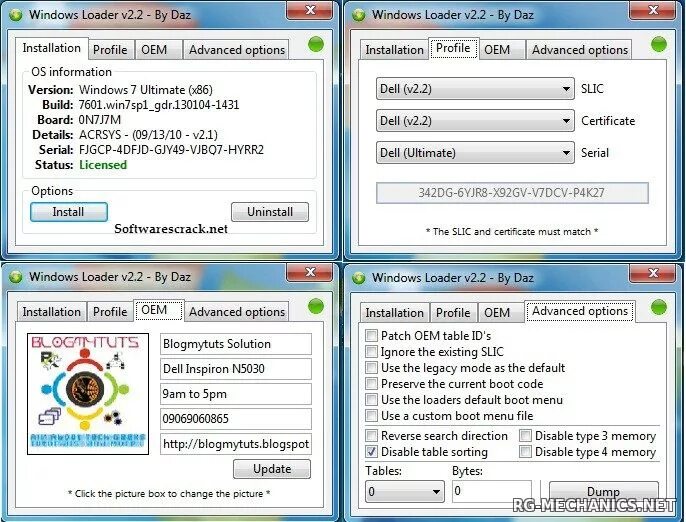Close the Profile window
The width and height of the screenshot is (686, 522).
click(653, 10)
